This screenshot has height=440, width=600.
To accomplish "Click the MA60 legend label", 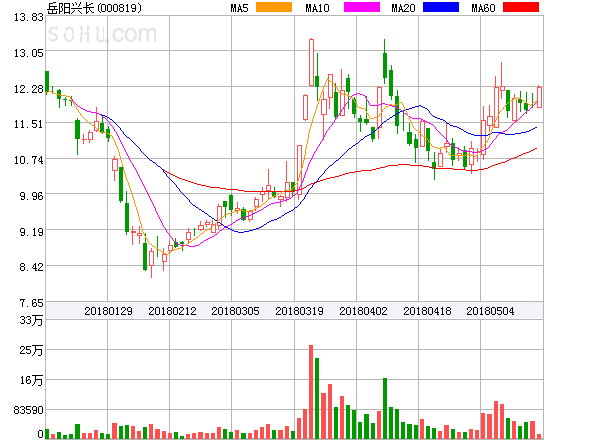I will click(483, 8).
